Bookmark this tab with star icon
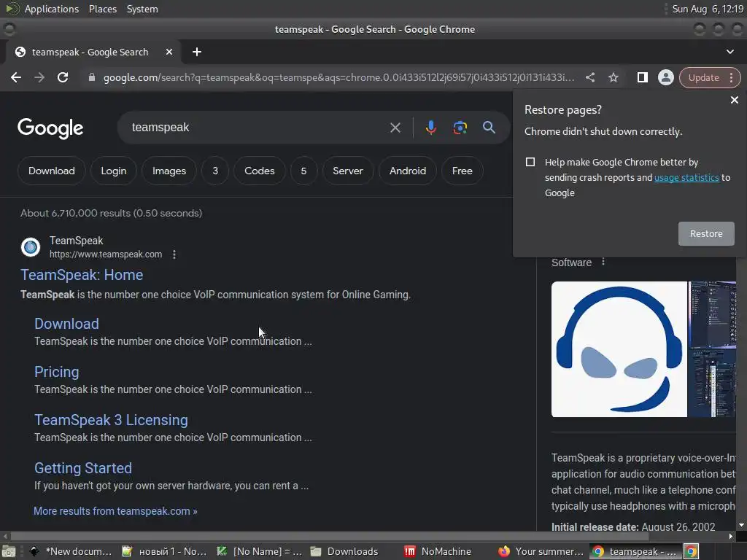Viewport: 747px width, 560px height. coord(613,77)
